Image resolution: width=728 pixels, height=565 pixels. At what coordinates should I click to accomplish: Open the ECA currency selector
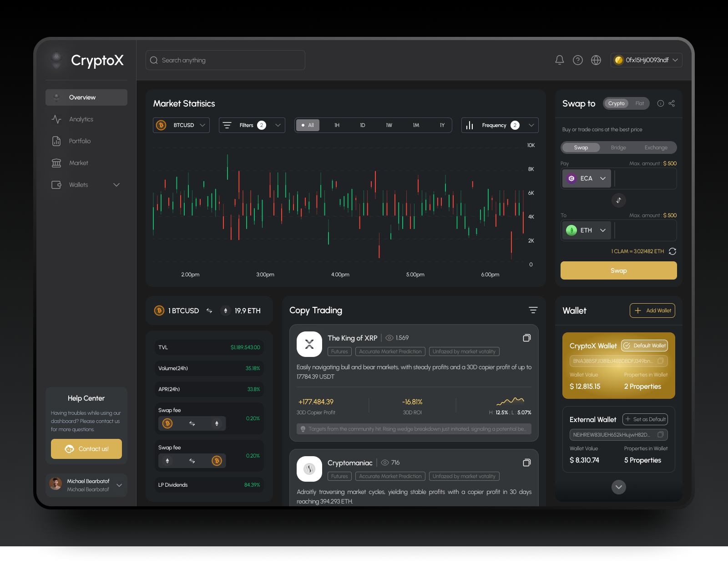586,178
